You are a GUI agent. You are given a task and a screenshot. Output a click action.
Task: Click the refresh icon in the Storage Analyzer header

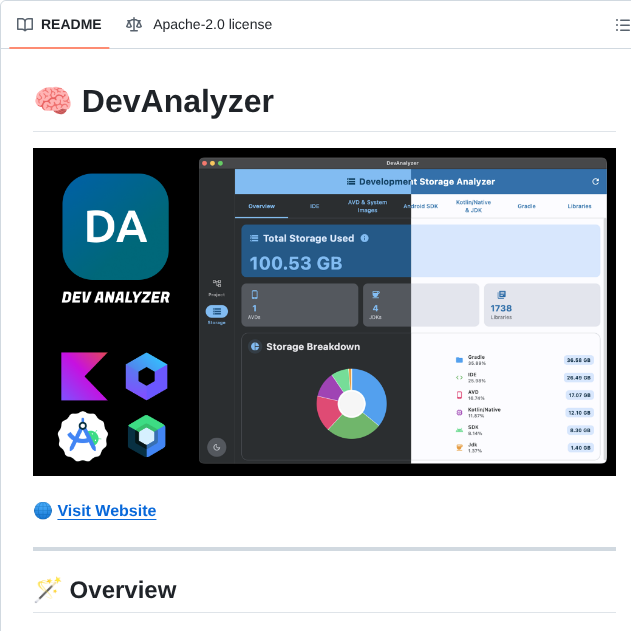pyautogui.click(x=596, y=182)
